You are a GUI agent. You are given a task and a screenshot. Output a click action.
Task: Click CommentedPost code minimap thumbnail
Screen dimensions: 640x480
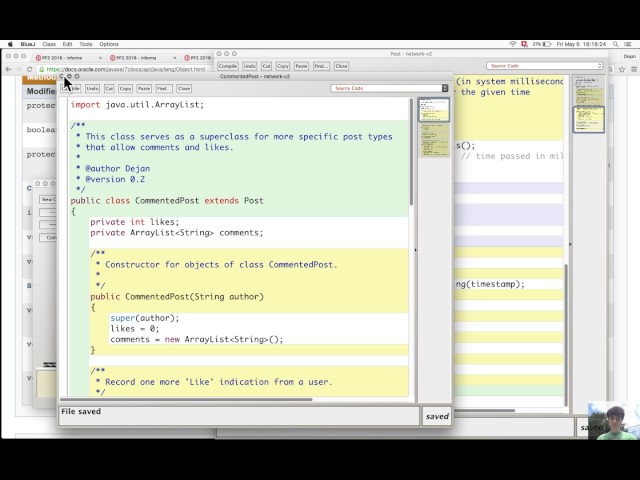click(x=434, y=127)
